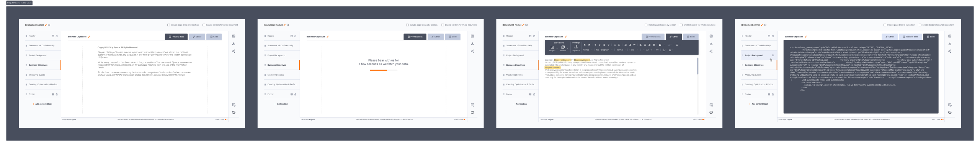Viewport: 980px width, 147px height.
Task: Click the download icon in copyright preview panel
Action: tap(234, 44)
